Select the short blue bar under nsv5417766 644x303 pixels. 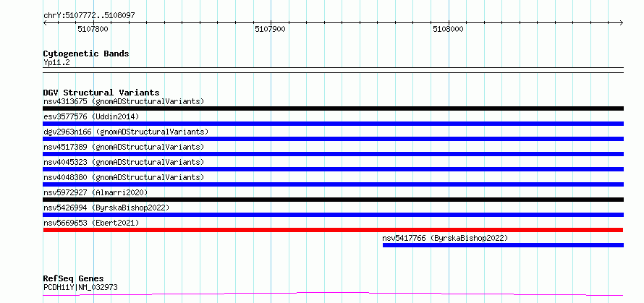point(503,245)
